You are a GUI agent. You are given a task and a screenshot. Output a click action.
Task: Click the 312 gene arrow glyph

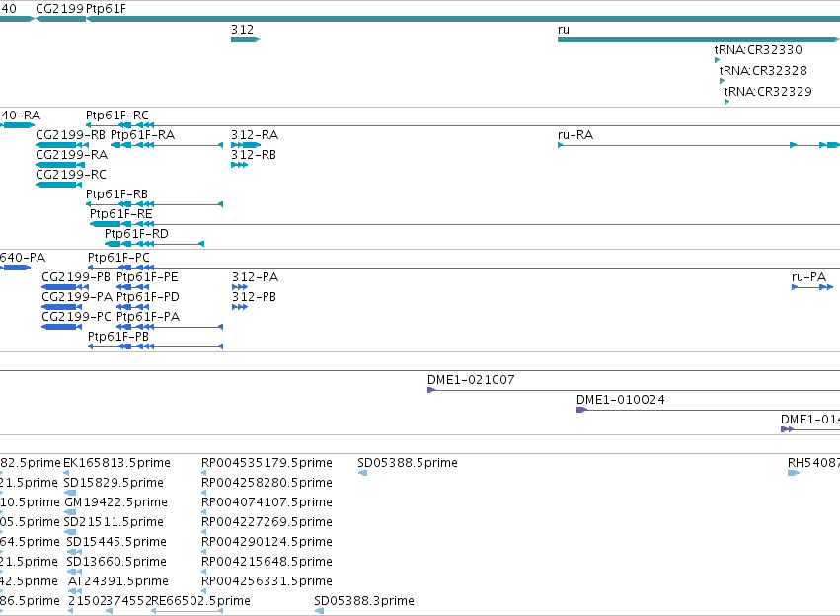click(x=246, y=39)
